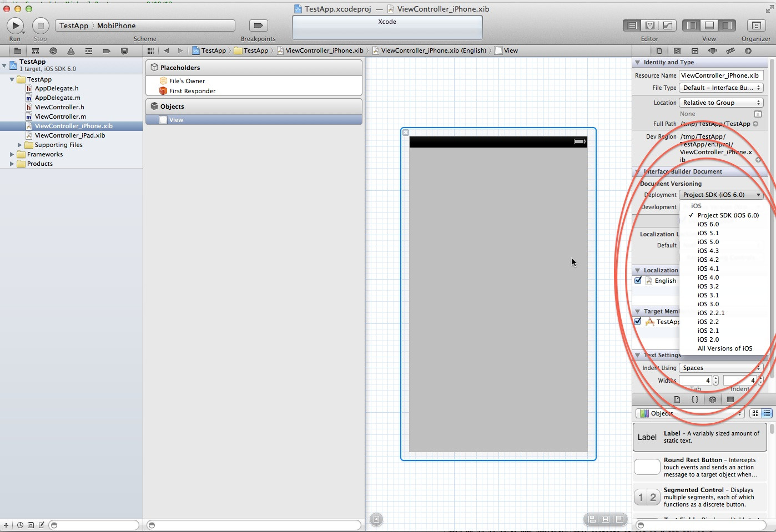
Task: Toggle the Breakpoints button
Action: coord(258,26)
